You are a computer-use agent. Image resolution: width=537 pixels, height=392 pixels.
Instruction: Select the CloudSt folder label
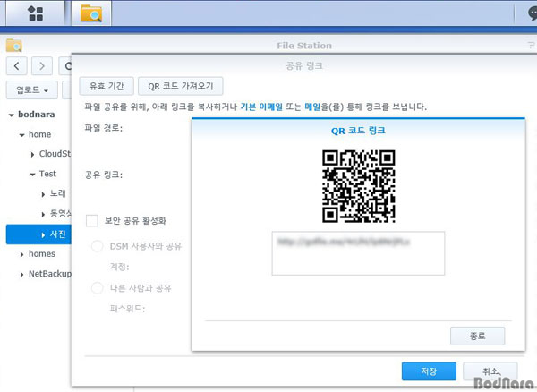55,154
